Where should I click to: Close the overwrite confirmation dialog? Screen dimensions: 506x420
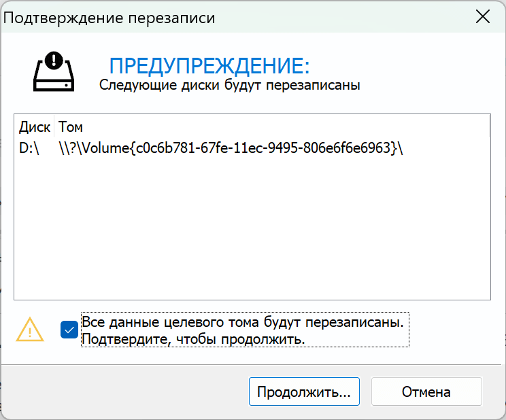point(482,18)
